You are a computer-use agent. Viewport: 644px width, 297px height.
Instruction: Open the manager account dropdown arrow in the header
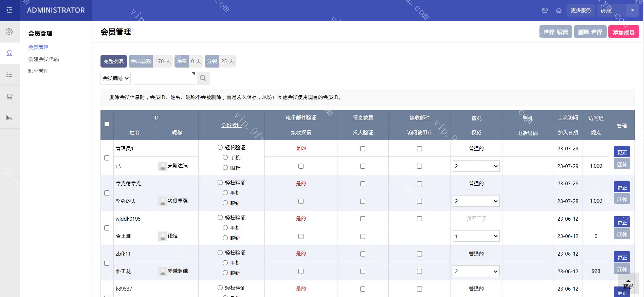(x=632, y=11)
